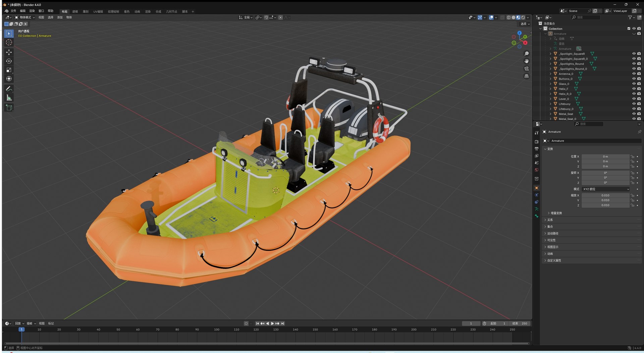Open the World properties tab icon

(x=537, y=170)
